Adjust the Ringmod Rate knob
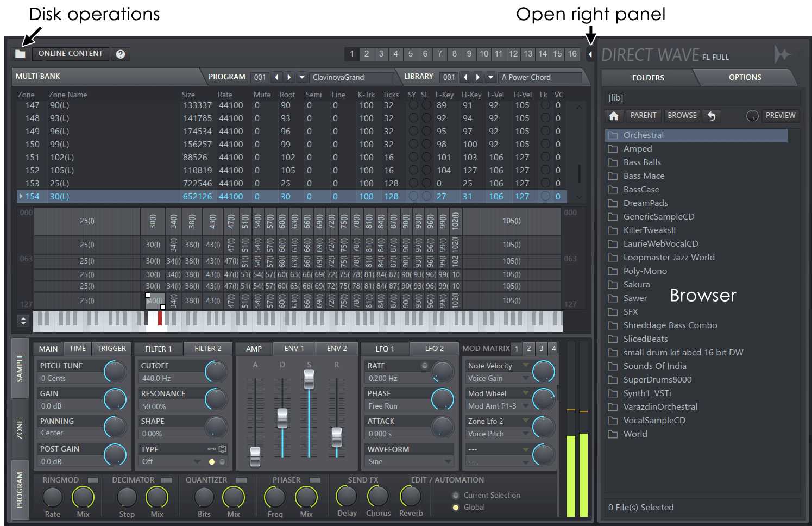 pyautogui.click(x=52, y=497)
